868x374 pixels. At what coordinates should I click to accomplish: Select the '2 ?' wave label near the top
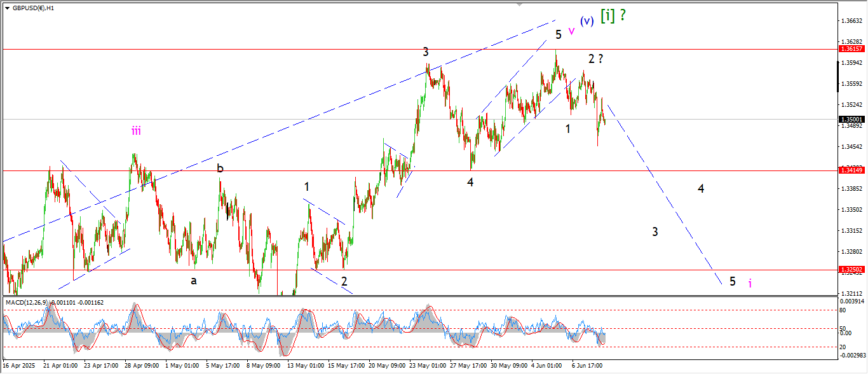pos(595,59)
